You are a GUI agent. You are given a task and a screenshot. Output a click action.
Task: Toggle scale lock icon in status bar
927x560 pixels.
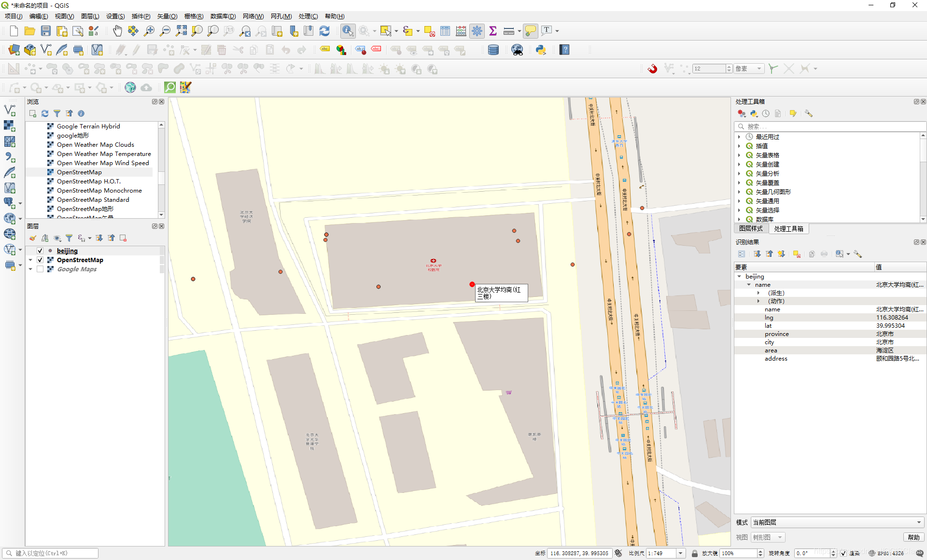(x=694, y=553)
